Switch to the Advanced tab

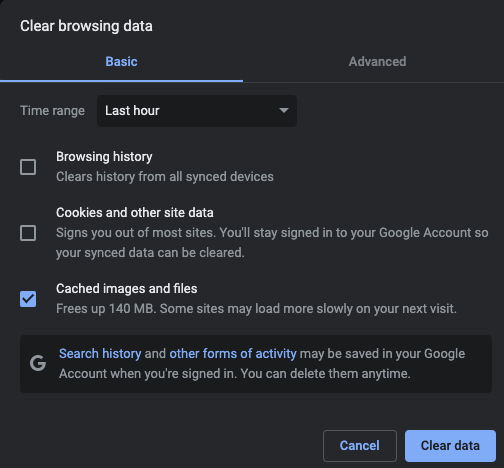point(377,62)
